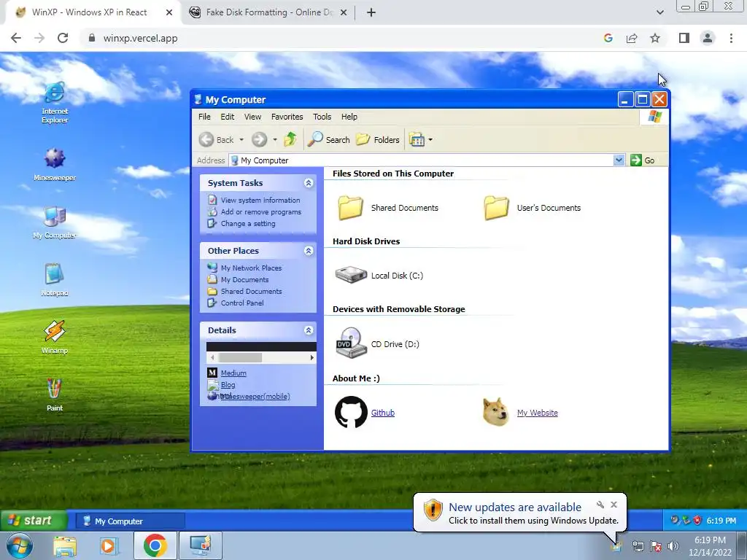Open the View menu

pyautogui.click(x=252, y=117)
